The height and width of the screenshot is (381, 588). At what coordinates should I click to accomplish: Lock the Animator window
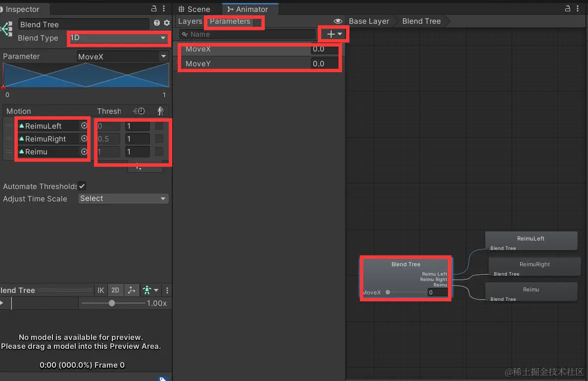[x=568, y=8]
